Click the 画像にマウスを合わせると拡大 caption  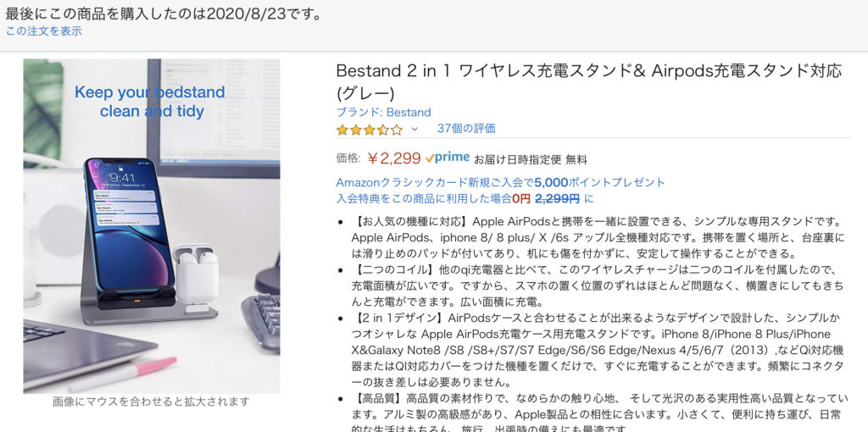click(x=151, y=402)
